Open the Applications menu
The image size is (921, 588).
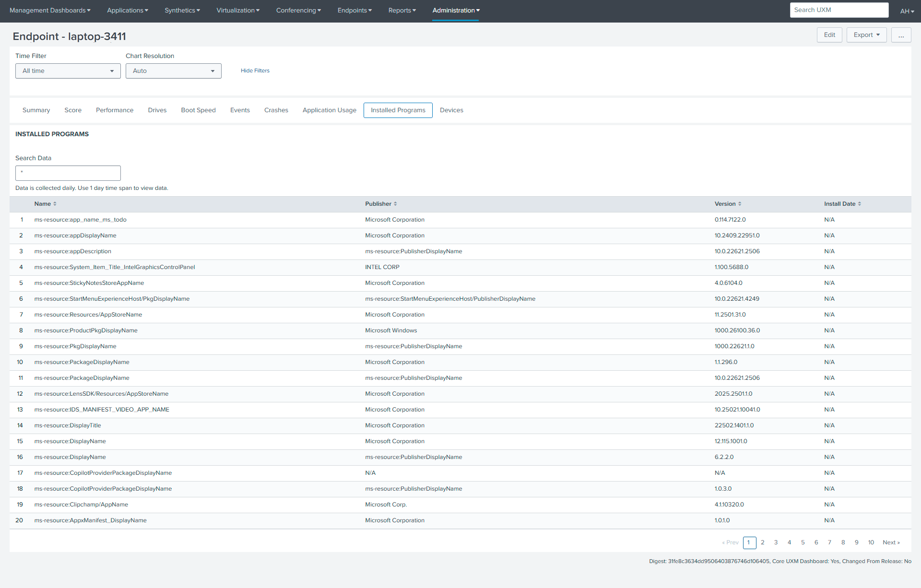(128, 11)
